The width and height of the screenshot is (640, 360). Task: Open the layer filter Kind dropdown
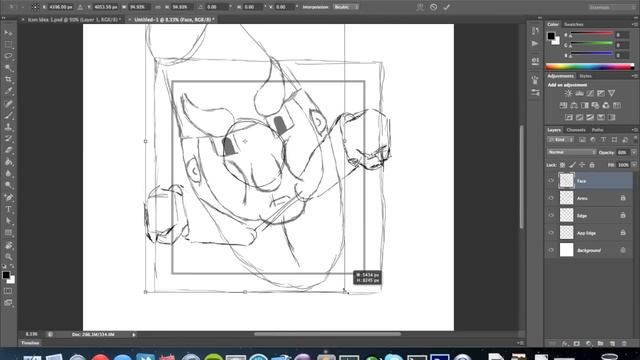click(x=560, y=140)
